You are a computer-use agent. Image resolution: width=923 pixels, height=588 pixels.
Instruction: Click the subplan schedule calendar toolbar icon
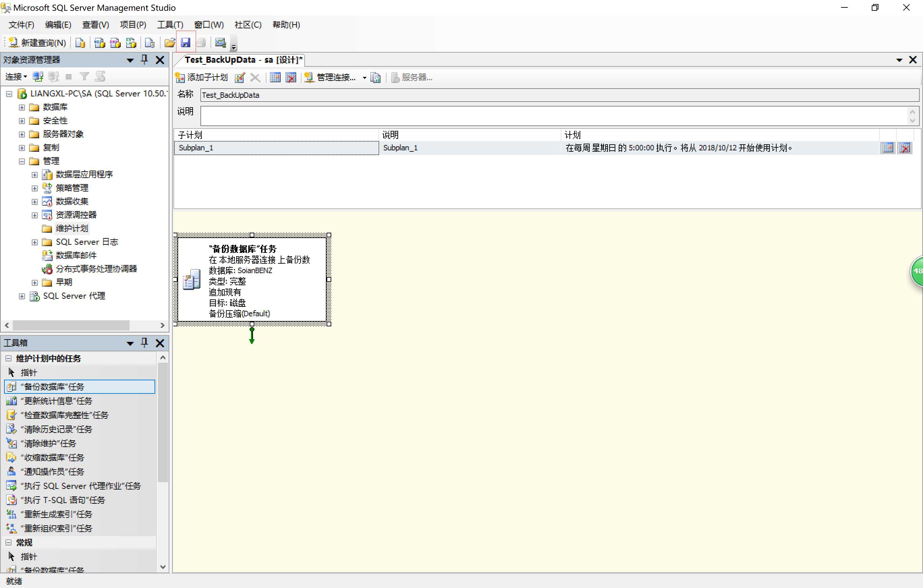point(275,78)
